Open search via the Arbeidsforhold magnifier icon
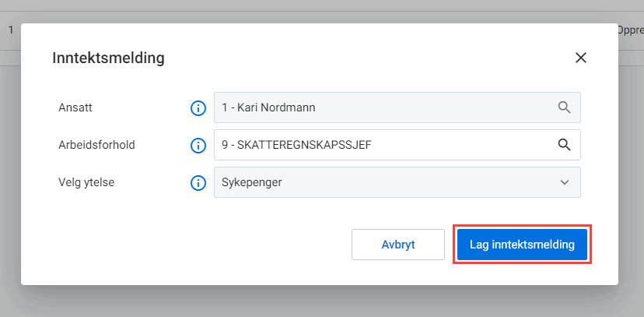The width and height of the screenshot is (644, 317). click(565, 145)
